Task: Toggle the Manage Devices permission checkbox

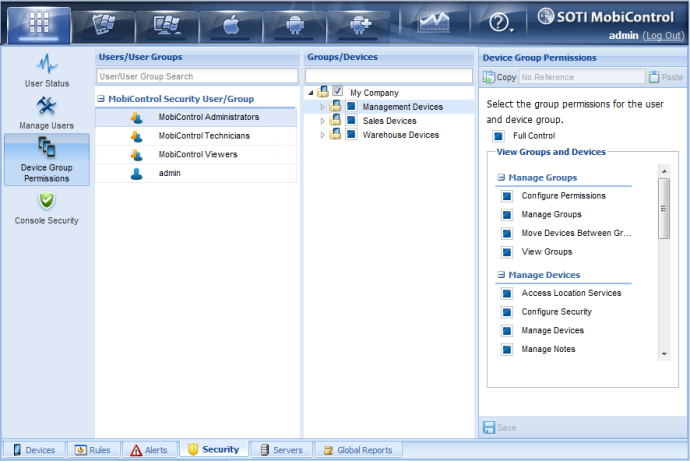Action: click(x=507, y=331)
